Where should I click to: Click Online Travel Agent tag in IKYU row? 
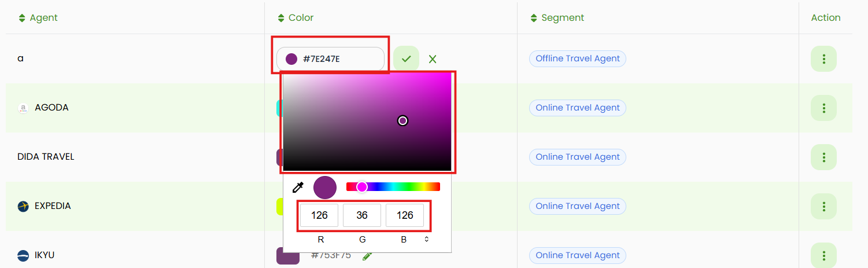coord(578,255)
